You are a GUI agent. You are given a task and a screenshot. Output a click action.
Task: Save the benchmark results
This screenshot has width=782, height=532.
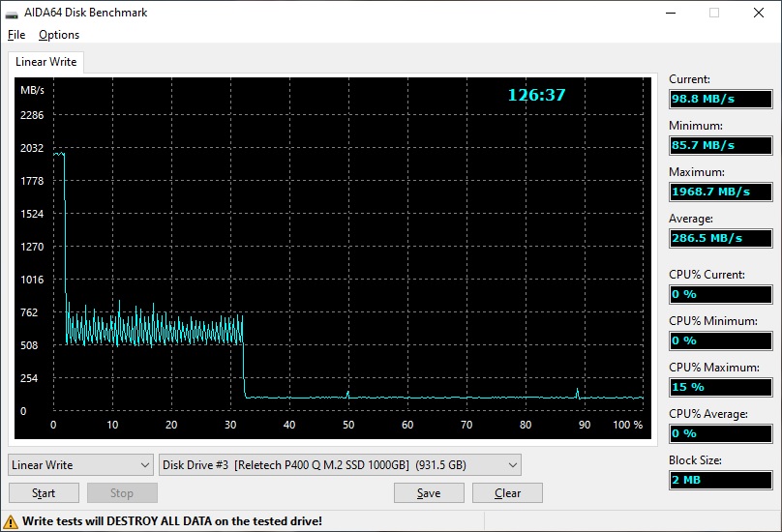click(429, 493)
